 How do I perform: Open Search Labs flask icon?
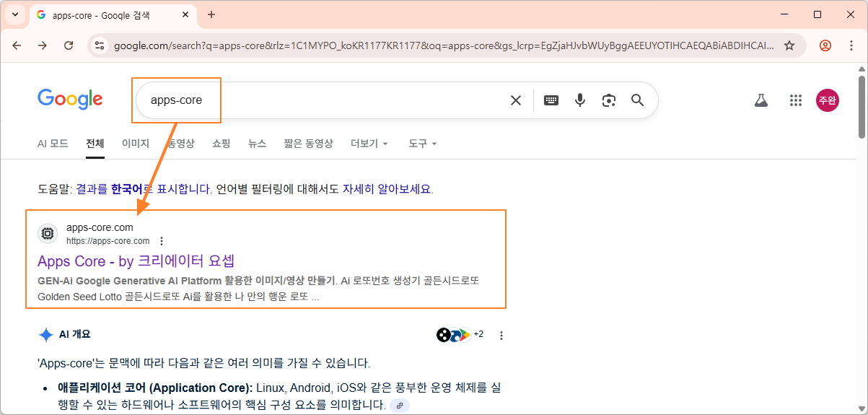point(761,100)
